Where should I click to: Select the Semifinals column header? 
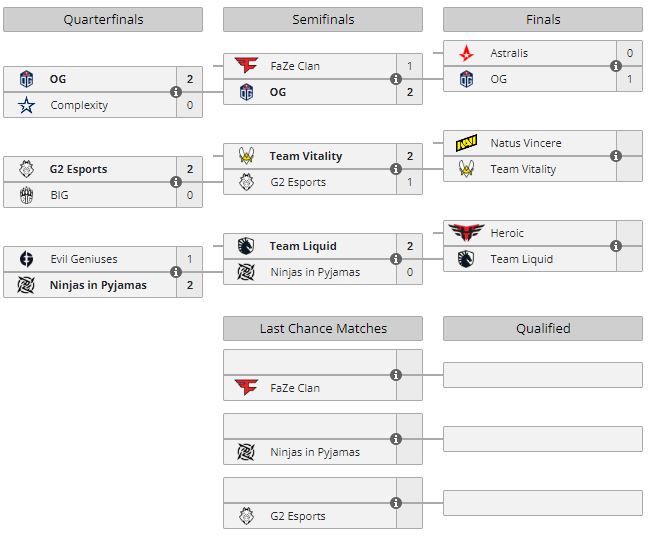tap(323, 20)
